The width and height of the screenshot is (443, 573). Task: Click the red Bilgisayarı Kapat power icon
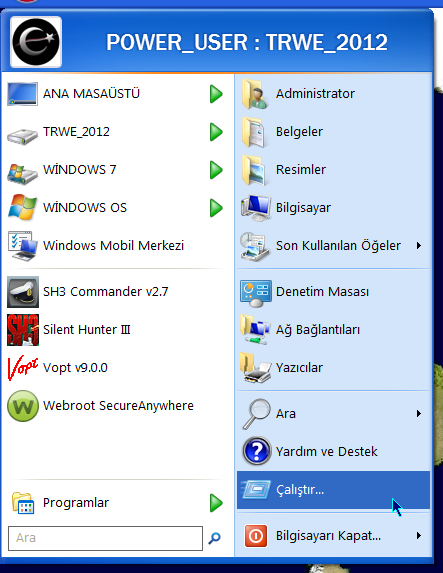[255, 536]
